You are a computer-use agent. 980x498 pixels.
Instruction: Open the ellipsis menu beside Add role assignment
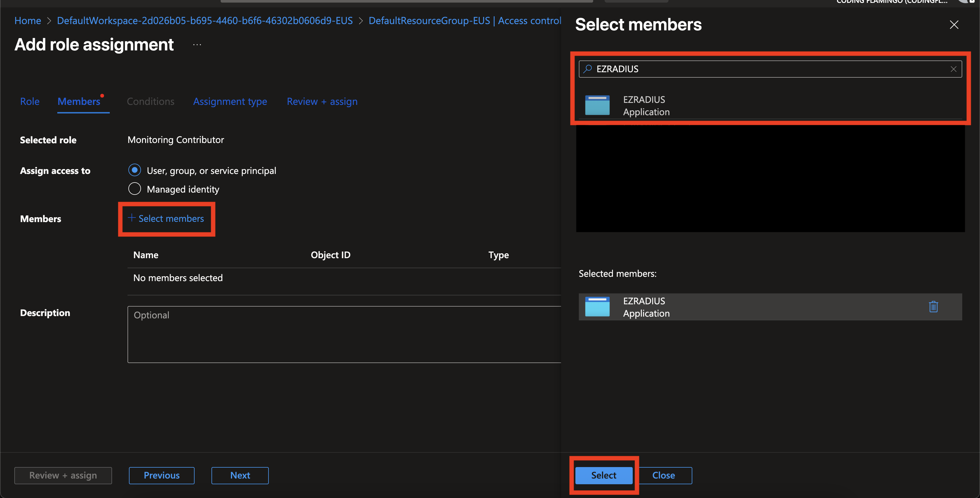[197, 45]
